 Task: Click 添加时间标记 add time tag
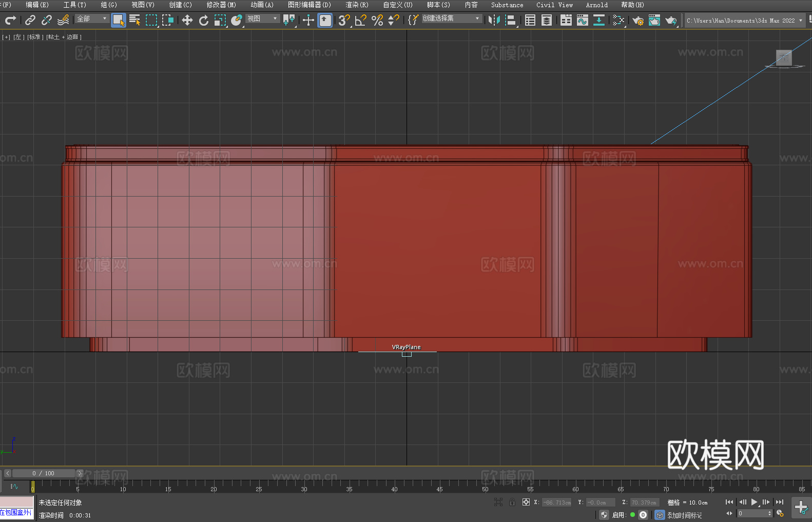coord(684,515)
